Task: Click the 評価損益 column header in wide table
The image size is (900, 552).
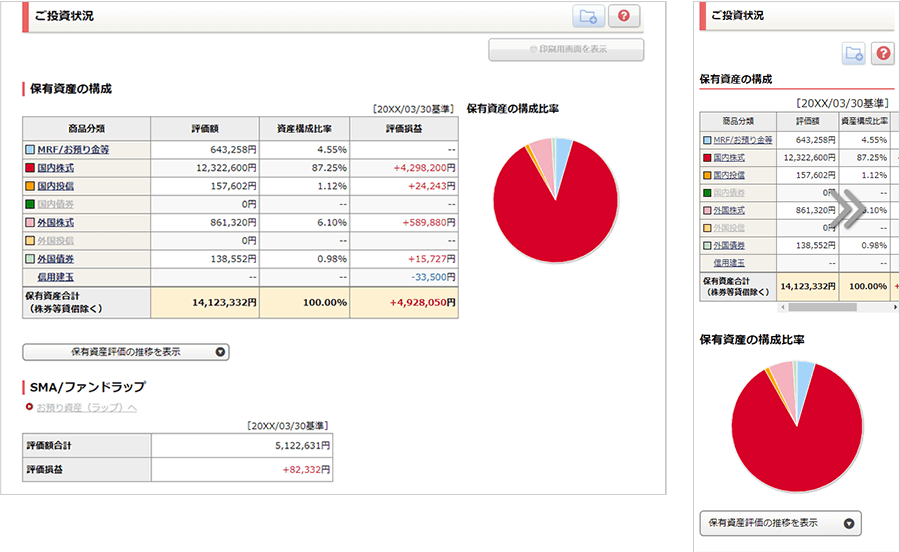Action: (x=404, y=129)
